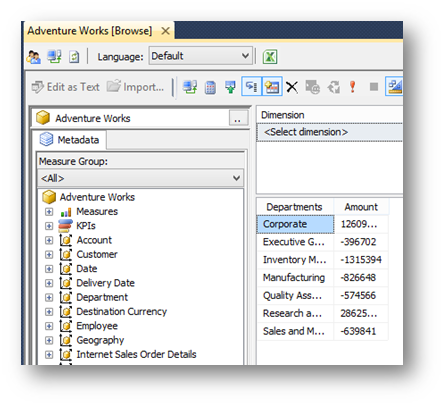Image resolution: width=445 pixels, height=407 pixels.
Task: Click the Delivery Date dimension icon
Action: click(66, 283)
